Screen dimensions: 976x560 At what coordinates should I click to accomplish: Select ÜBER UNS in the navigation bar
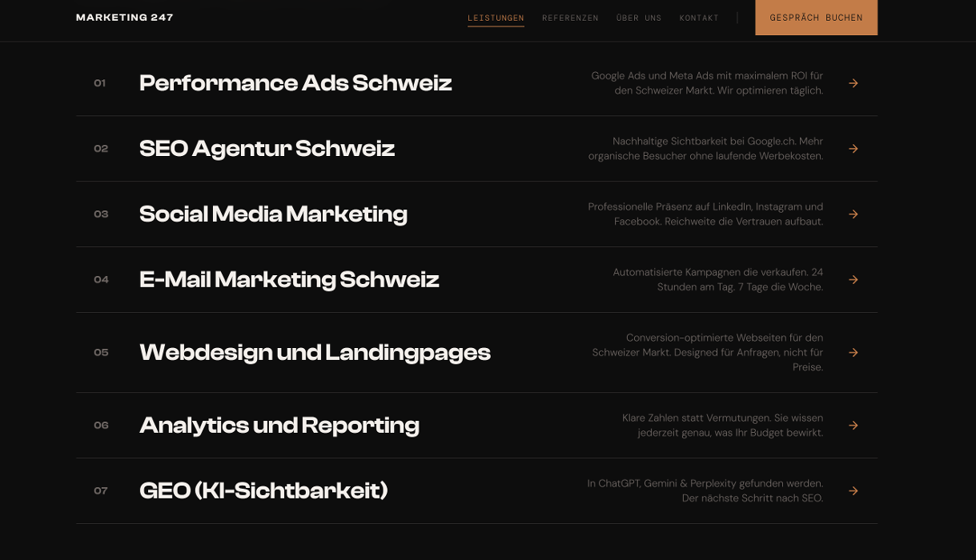(639, 18)
